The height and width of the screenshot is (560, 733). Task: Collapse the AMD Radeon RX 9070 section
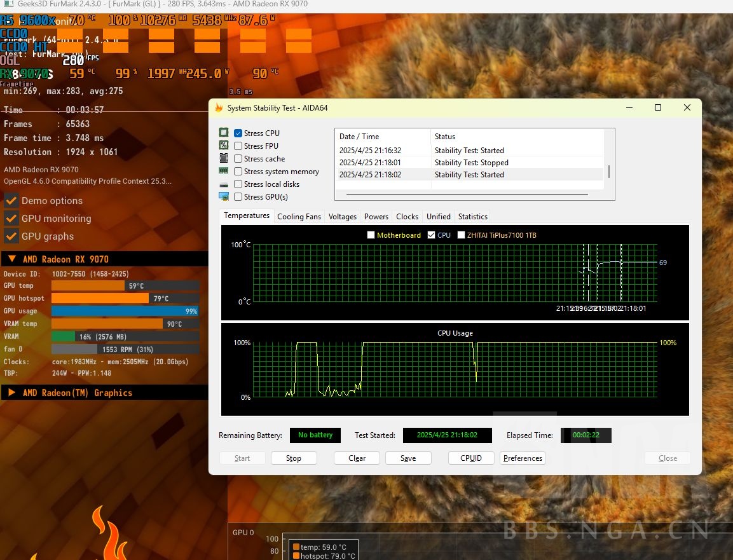click(11, 259)
